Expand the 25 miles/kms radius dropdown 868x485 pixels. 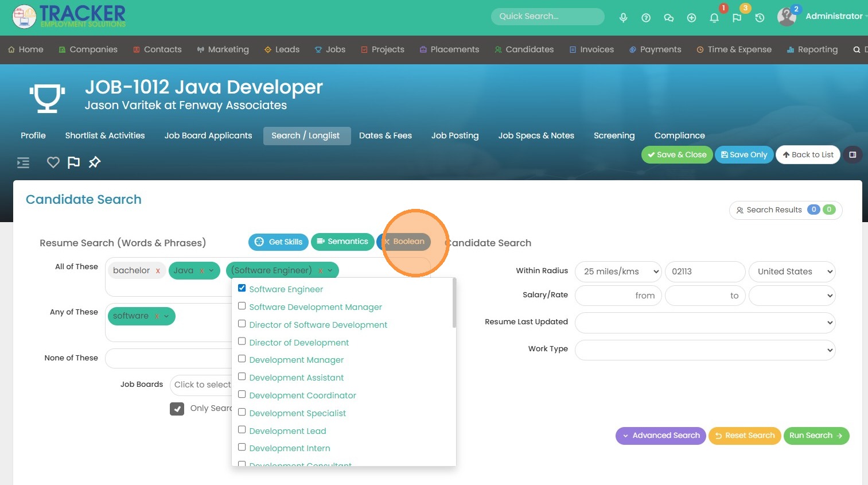point(618,271)
